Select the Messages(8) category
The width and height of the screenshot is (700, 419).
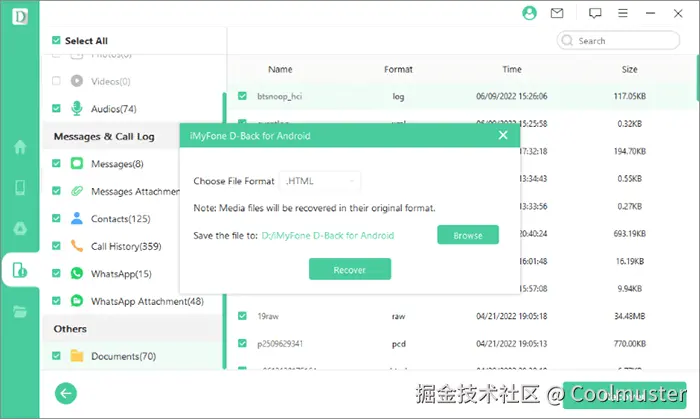[117, 164]
